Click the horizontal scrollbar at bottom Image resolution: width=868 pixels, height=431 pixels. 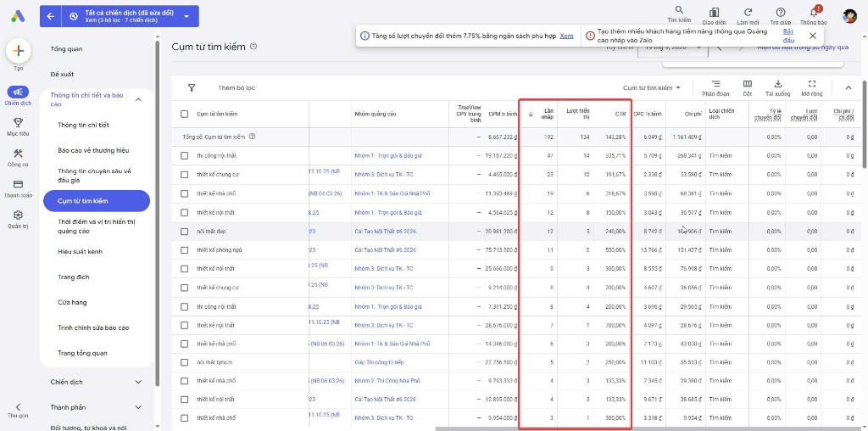click(x=650, y=428)
